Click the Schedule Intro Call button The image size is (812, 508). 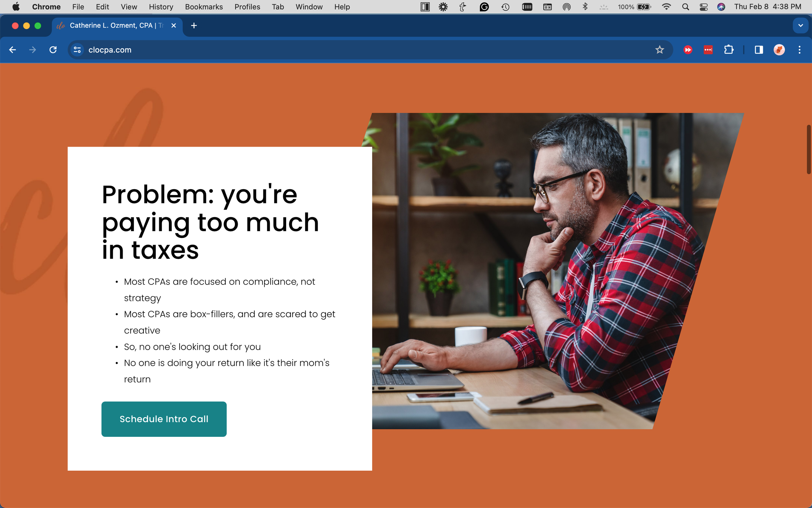click(x=164, y=419)
